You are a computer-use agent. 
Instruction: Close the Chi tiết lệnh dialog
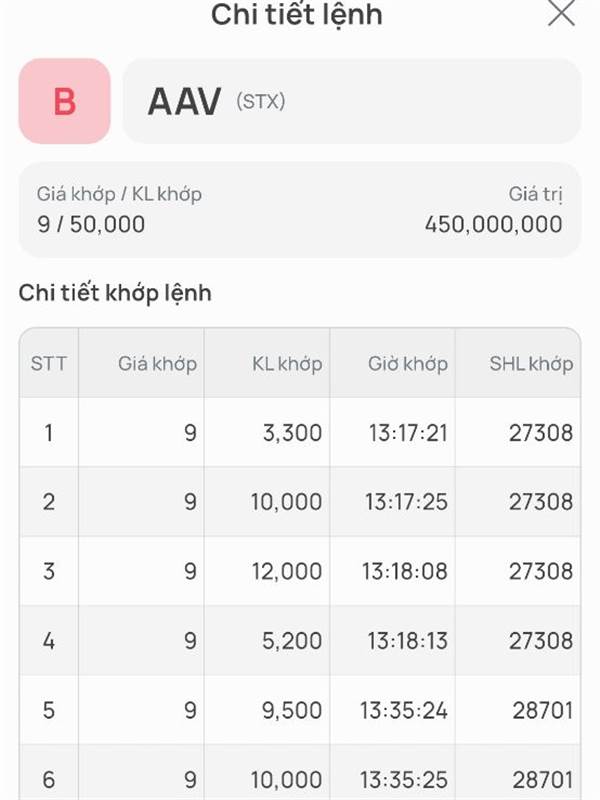click(562, 13)
